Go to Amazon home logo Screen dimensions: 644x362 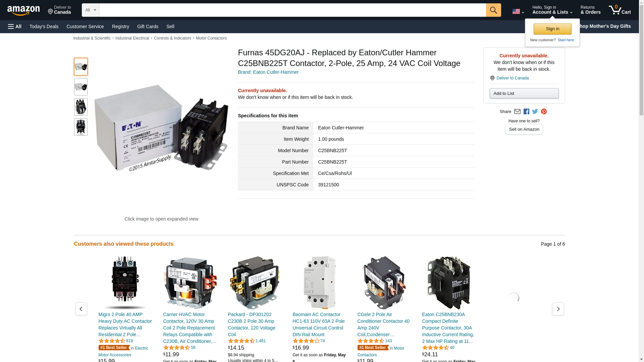click(x=23, y=10)
